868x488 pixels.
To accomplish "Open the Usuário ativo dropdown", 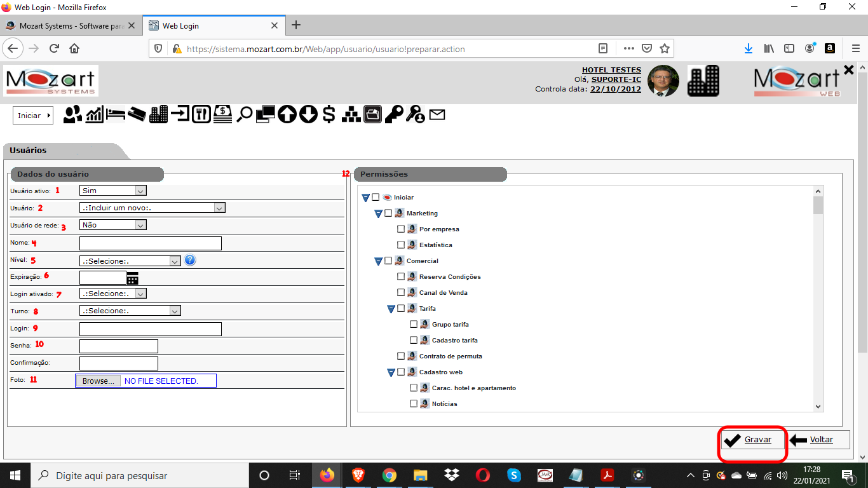I will [x=113, y=190].
